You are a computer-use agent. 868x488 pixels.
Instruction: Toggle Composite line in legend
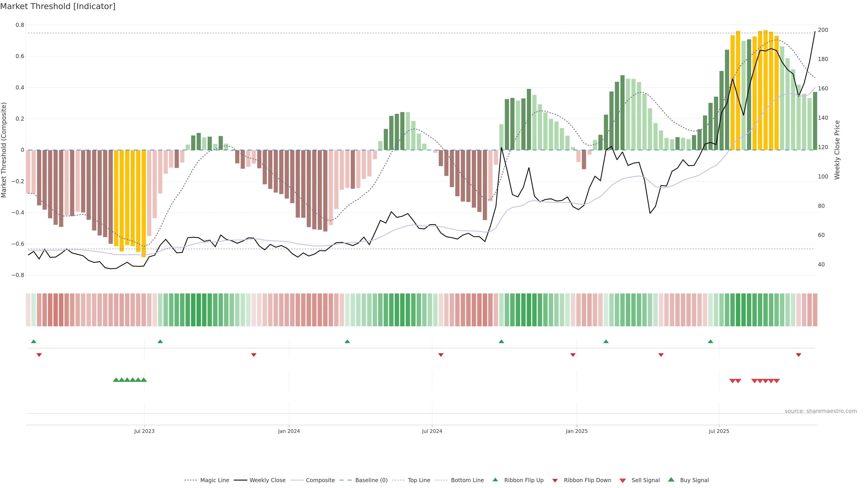point(320,480)
